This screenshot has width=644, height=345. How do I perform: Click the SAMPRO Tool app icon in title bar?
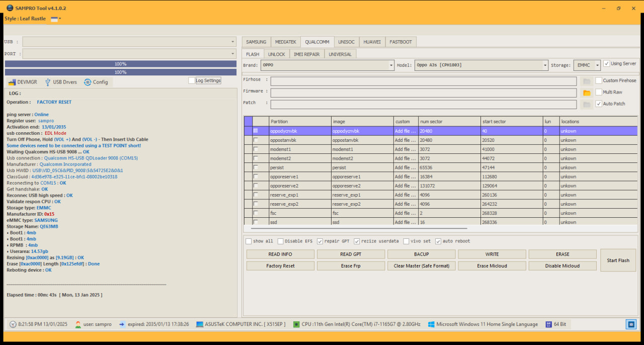10,8
